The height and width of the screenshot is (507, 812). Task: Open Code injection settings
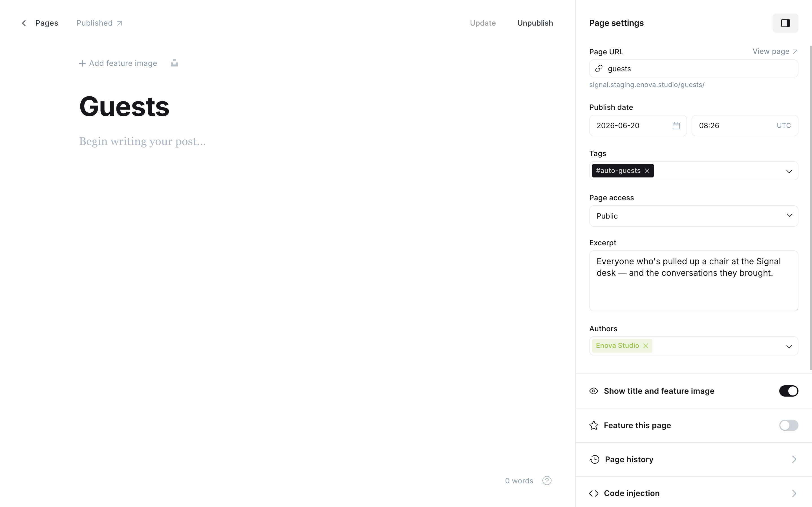[x=694, y=493]
